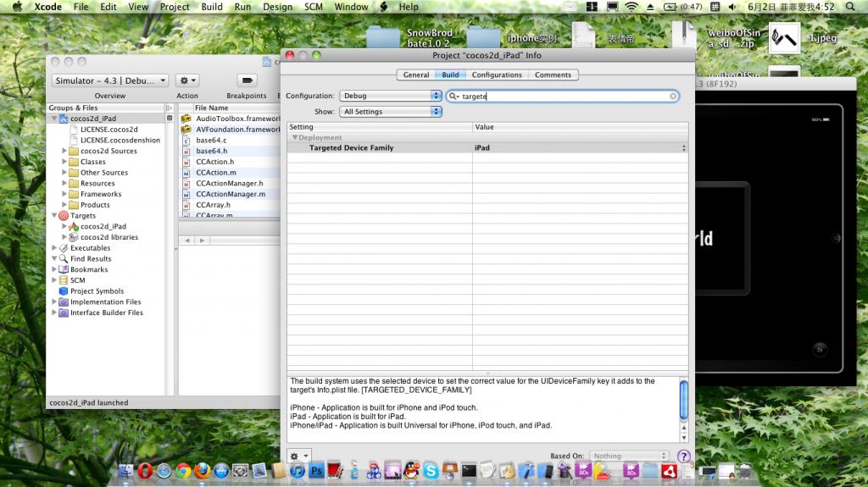The width and height of the screenshot is (868, 487).
Task: Open the Run menu
Action: (x=242, y=7)
